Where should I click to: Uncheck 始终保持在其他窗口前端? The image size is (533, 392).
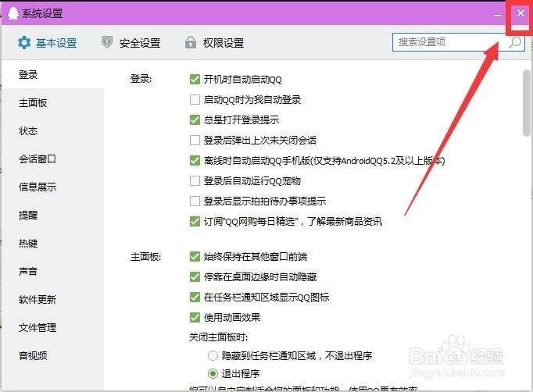[195, 256]
